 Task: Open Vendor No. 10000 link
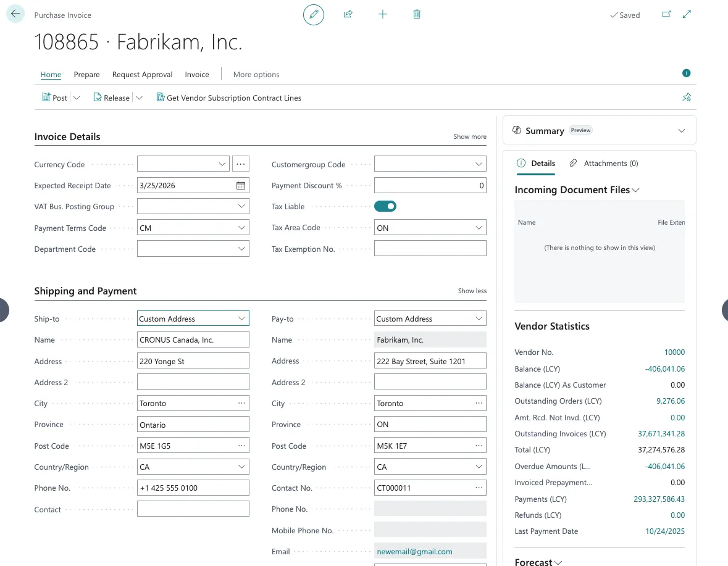(x=674, y=352)
